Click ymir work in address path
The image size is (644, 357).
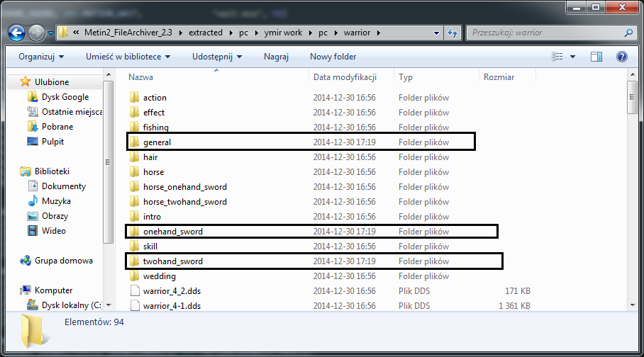283,33
